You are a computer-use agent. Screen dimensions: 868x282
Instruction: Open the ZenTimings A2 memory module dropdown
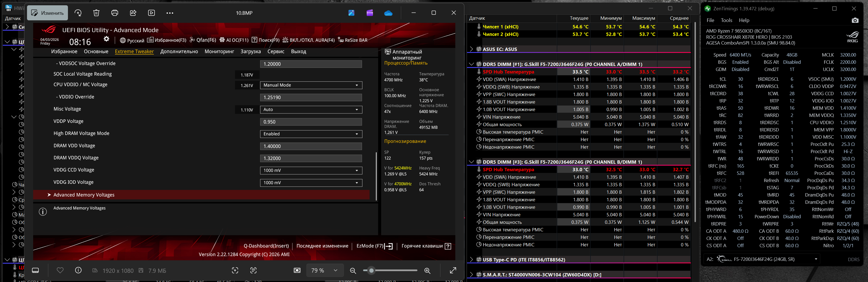point(762,259)
